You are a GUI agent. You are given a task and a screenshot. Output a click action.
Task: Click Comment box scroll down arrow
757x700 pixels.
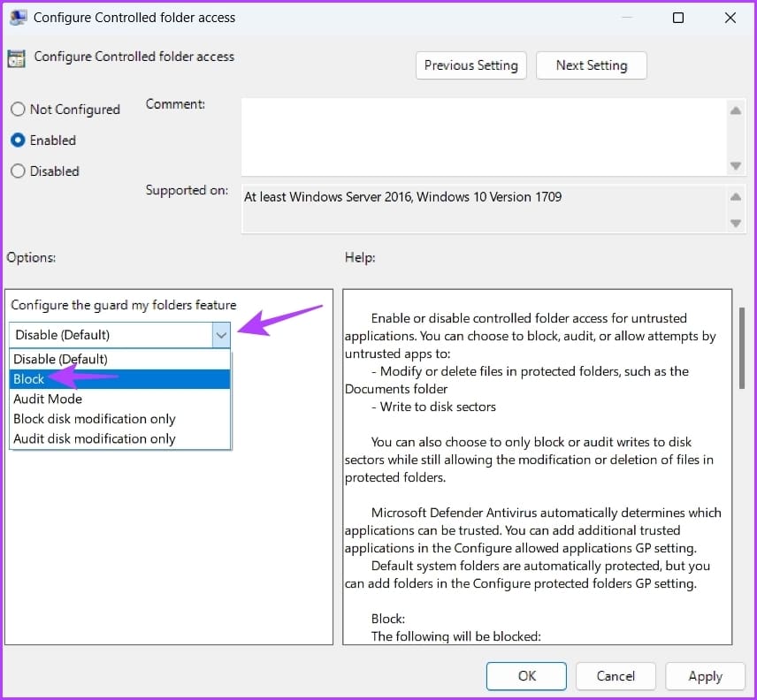735,166
